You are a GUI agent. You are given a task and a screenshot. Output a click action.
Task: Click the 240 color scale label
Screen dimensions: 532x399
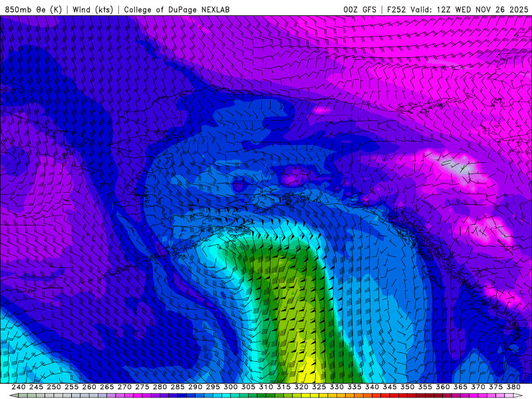pos(19,387)
